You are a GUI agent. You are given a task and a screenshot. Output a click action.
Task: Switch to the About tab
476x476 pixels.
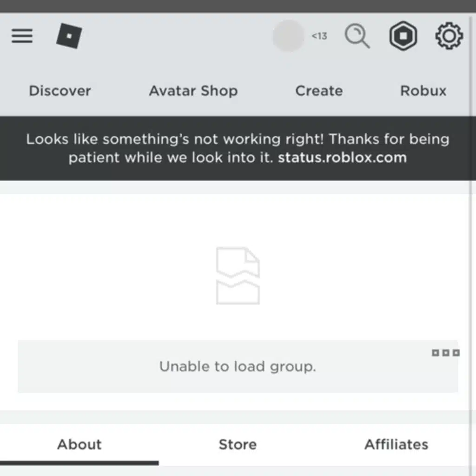(79, 444)
